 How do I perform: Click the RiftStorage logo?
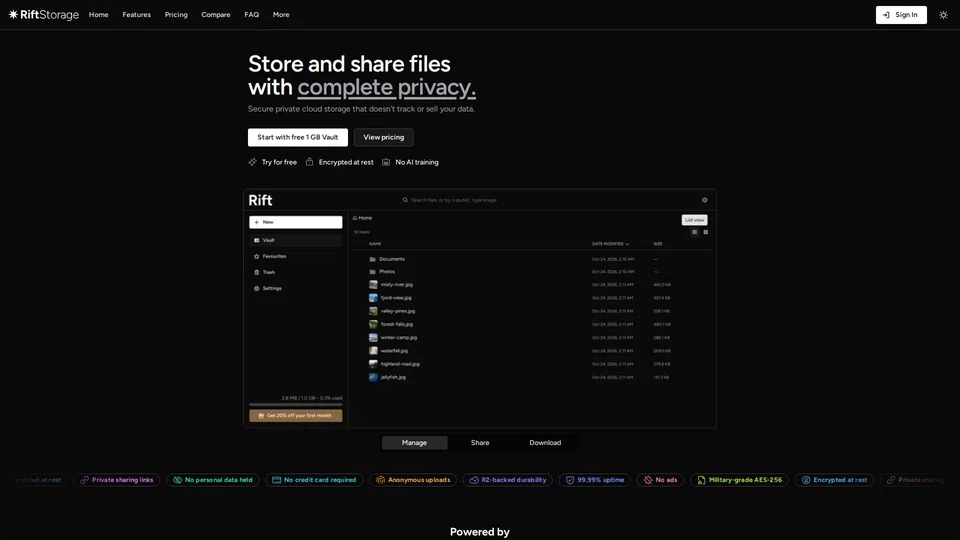(43, 15)
